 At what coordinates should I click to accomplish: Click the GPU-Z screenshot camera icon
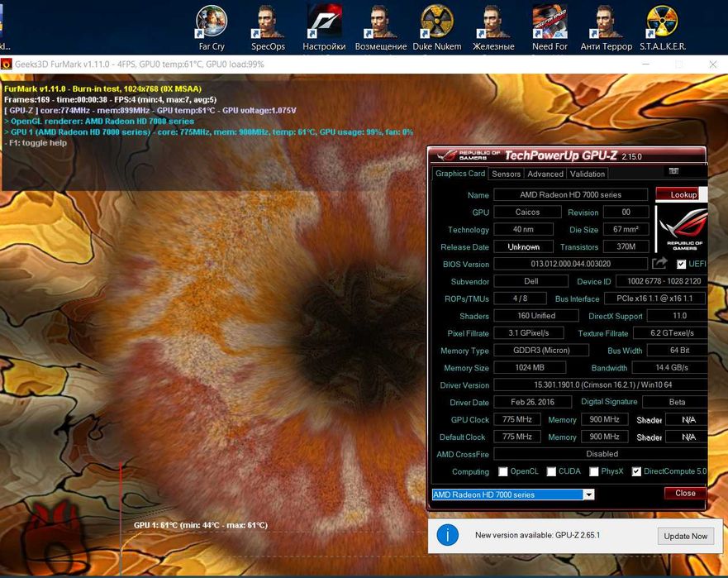(x=673, y=171)
